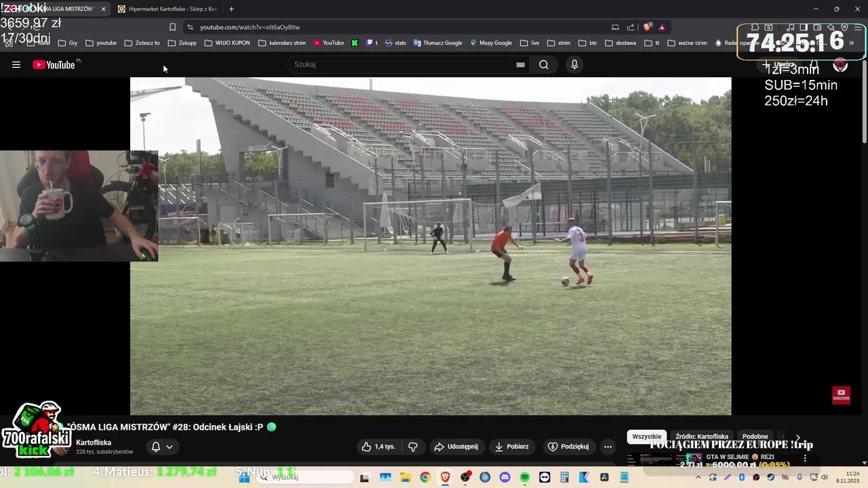Image resolution: width=868 pixels, height=488 pixels.
Task: Show hidden system tray icons chevron
Action: (698, 477)
